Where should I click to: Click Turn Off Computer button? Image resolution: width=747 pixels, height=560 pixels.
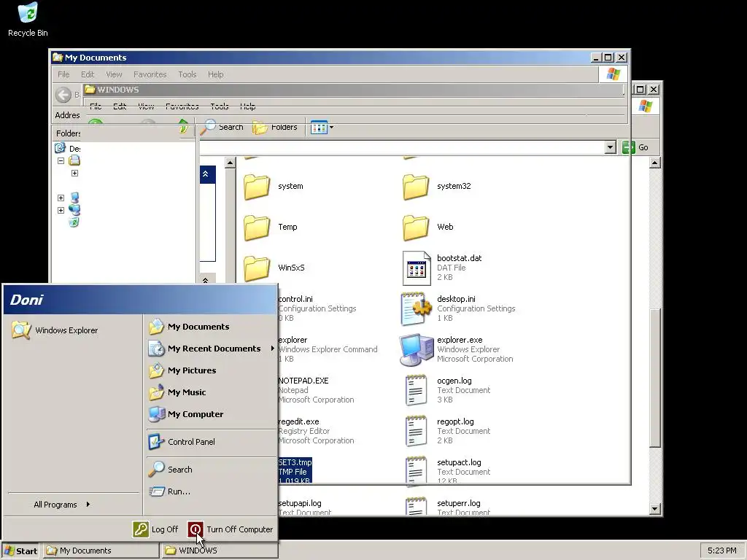[231, 529]
